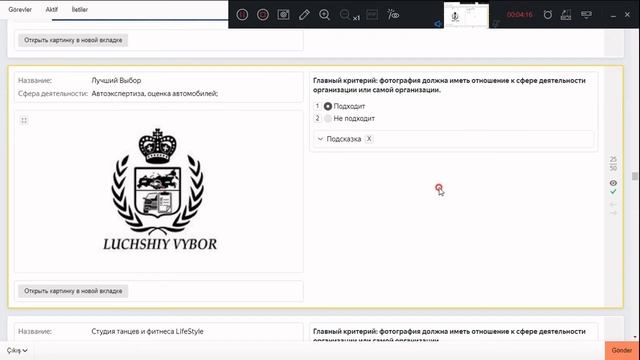This screenshot has height=360, width=640.
Task: Take a screenshot with the camera icon
Action: click(x=283, y=15)
